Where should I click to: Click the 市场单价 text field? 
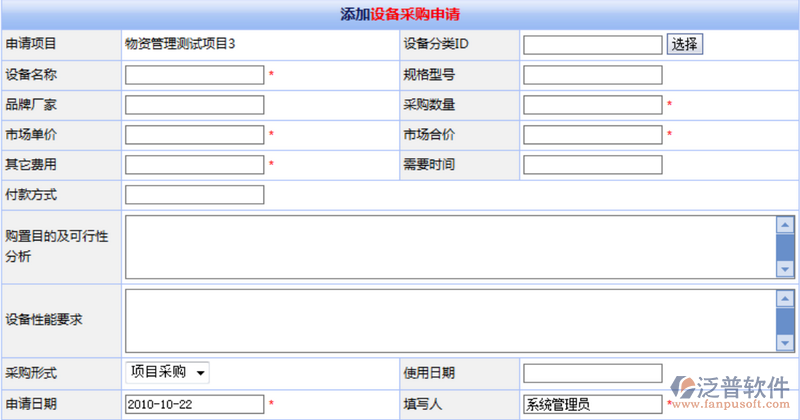[x=195, y=135]
